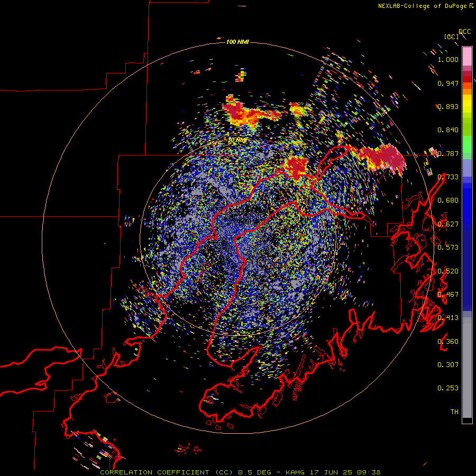Click the 50 NMI range ring label
The image size is (476, 476).
(x=237, y=140)
